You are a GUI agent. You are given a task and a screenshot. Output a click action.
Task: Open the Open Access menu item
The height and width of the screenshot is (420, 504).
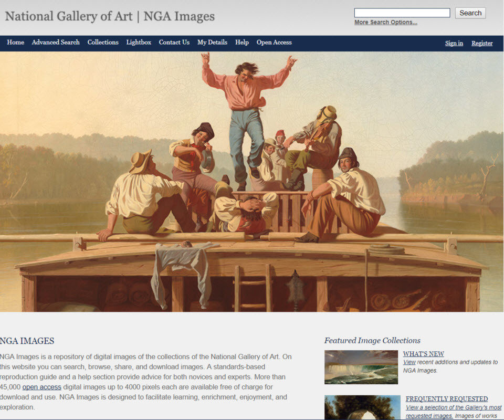(274, 43)
